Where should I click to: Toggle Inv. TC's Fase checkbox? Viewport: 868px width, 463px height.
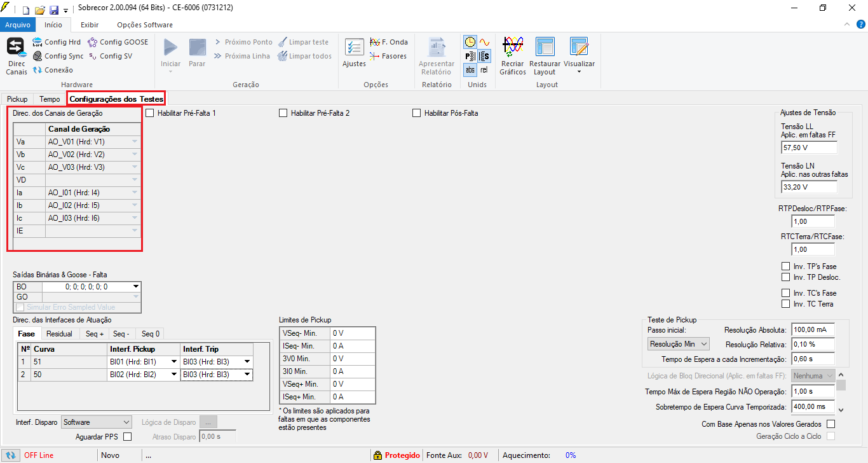coord(785,293)
